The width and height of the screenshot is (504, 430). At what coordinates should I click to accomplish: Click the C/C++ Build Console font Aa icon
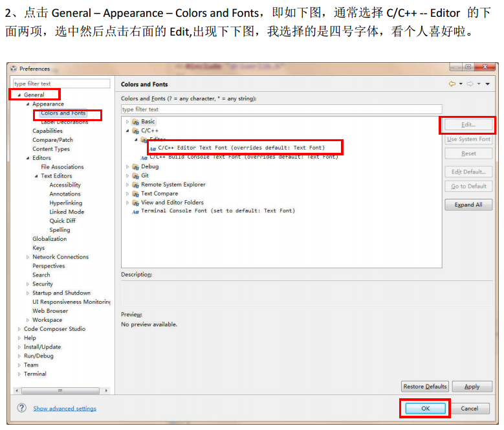[x=144, y=157]
